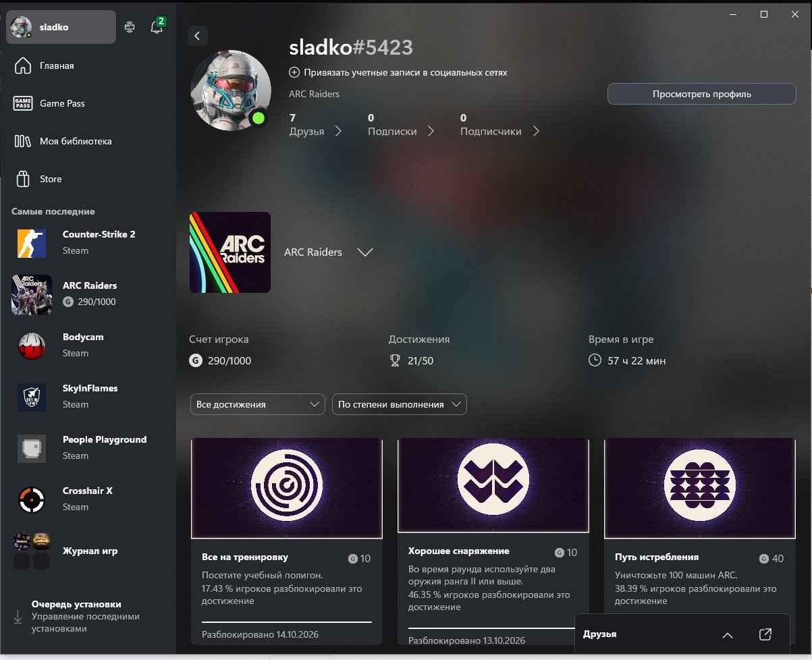Click the playtime clock icon
Image resolution: width=812 pixels, height=660 pixels.
[x=595, y=360]
